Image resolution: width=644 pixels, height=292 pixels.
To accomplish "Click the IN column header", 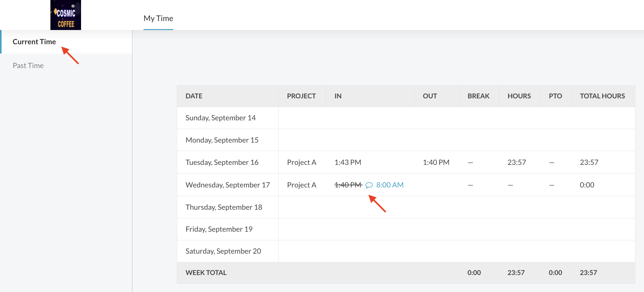I will coord(338,96).
